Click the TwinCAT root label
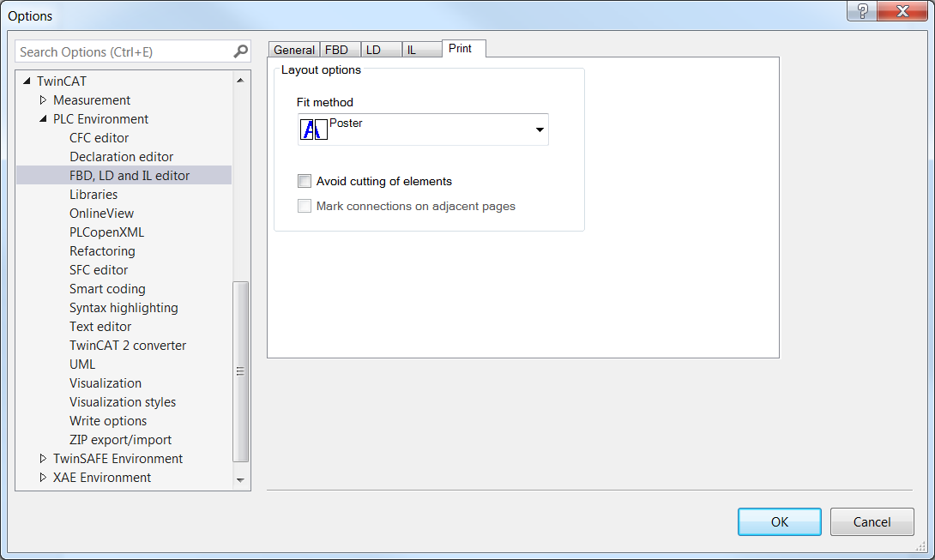935x560 pixels. (x=62, y=81)
